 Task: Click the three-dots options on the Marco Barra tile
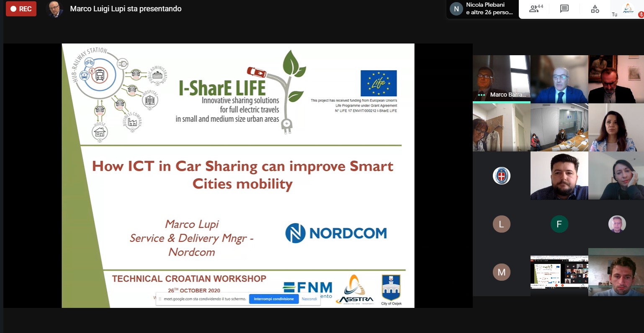[x=482, y=95]
